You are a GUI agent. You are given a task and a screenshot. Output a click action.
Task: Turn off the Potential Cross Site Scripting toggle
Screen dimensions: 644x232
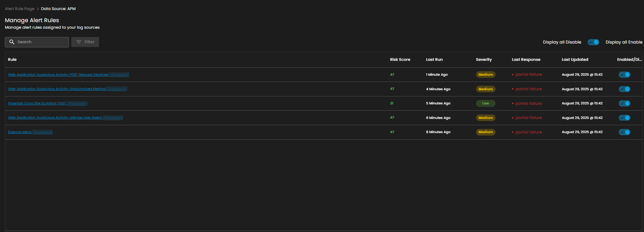coord(624,103)
